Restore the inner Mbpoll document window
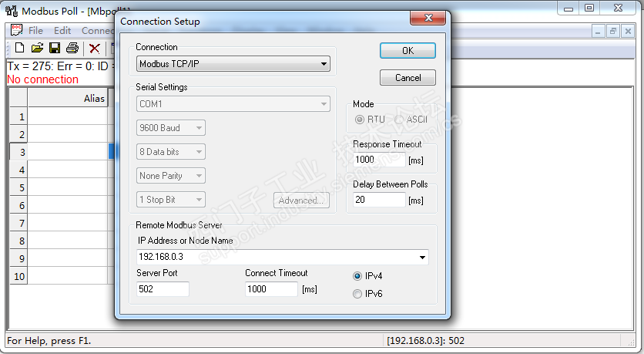 612,32
